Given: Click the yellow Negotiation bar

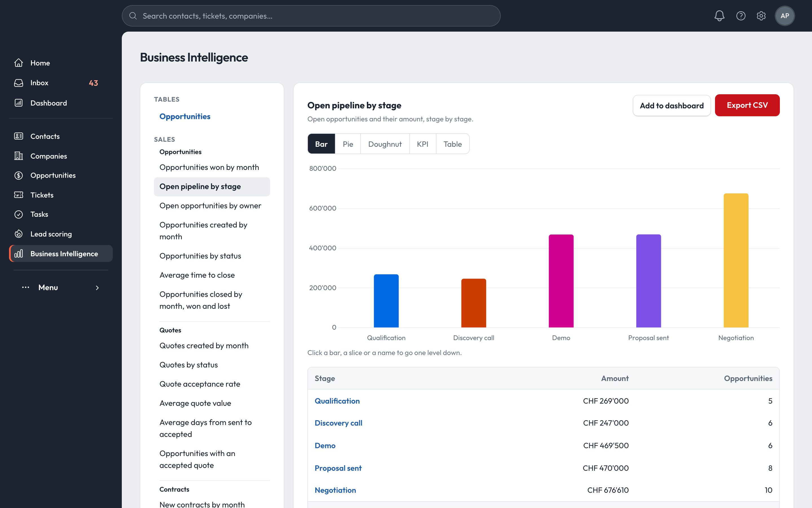Looking at the screenshot, I should click(x=736, y=260).
